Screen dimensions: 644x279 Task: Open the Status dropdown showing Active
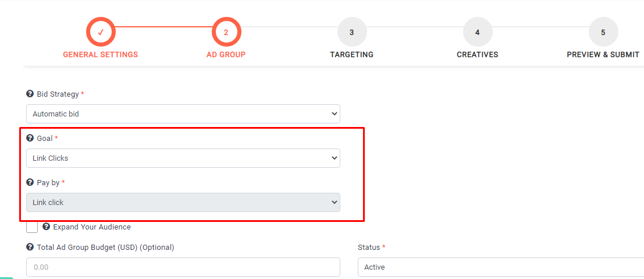pyautogui.click(x=500, y=267)
